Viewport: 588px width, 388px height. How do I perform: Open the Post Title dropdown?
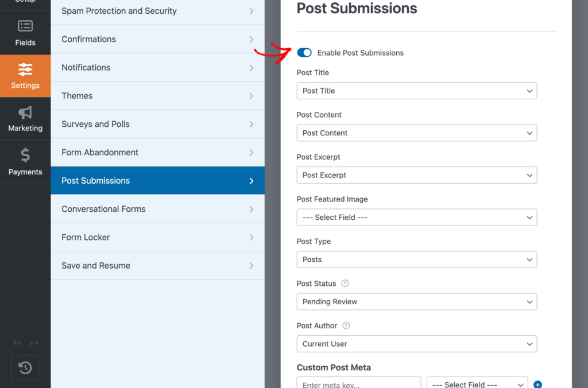[417, 91]
